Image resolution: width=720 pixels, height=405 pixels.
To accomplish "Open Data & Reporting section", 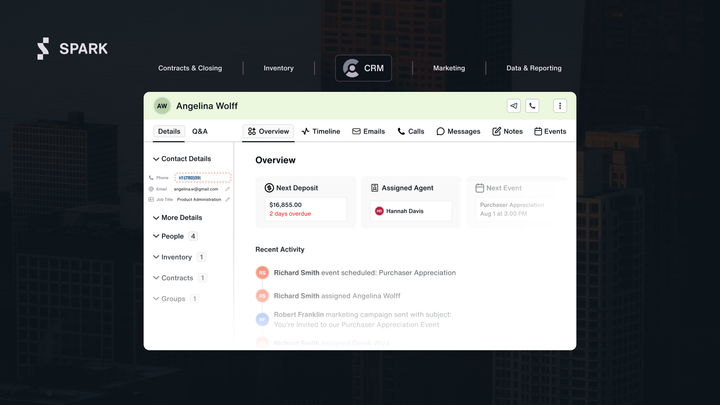I will pos(534,68).
